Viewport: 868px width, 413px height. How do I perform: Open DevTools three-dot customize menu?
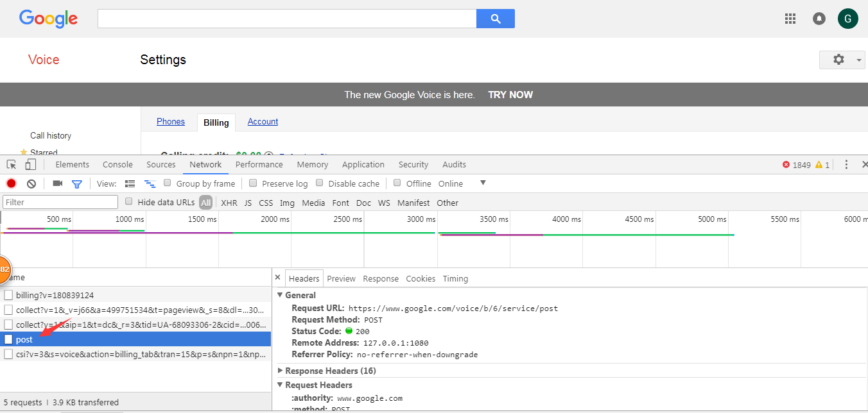(x=846, y=165)
